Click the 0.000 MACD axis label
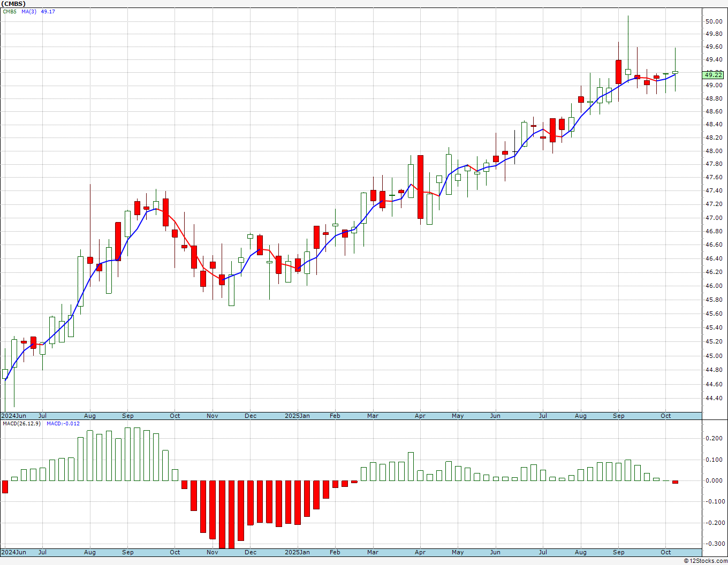The height and width of the screenshot is (565, 728). click(713, 480)
